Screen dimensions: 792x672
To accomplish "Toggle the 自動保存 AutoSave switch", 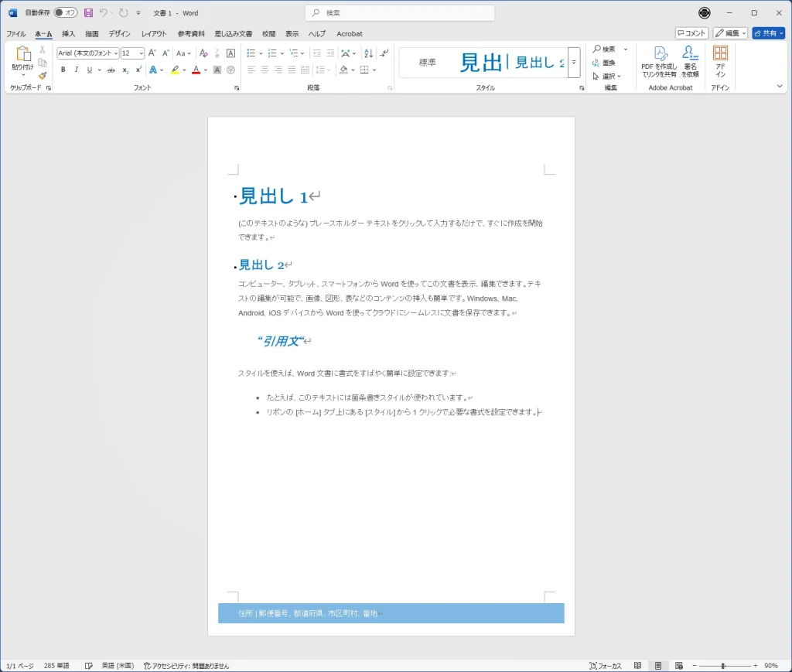I will click(x=65, y=13).
